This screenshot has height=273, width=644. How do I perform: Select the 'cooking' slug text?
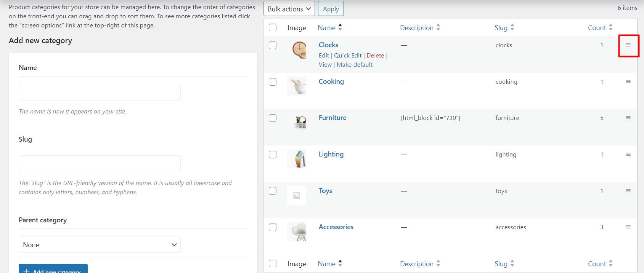tap(506, 82)
